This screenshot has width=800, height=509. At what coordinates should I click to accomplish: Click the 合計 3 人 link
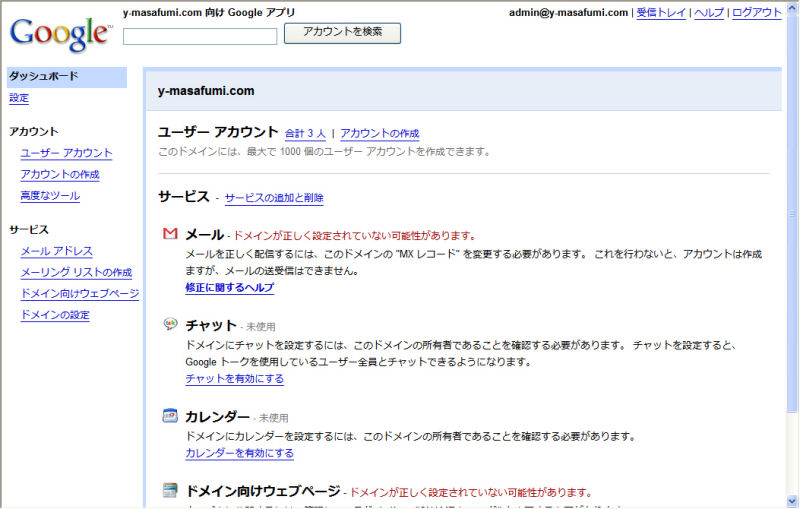305,134
